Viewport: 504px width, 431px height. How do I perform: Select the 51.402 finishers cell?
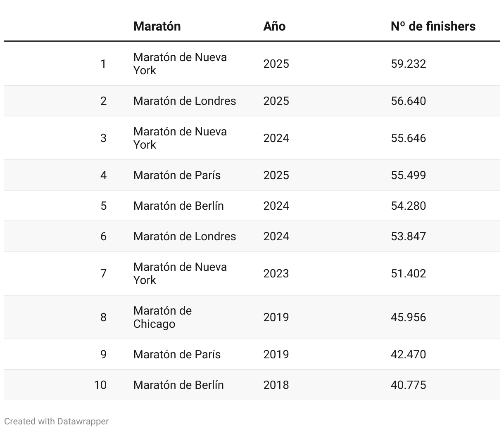click(x=408, y=274)
